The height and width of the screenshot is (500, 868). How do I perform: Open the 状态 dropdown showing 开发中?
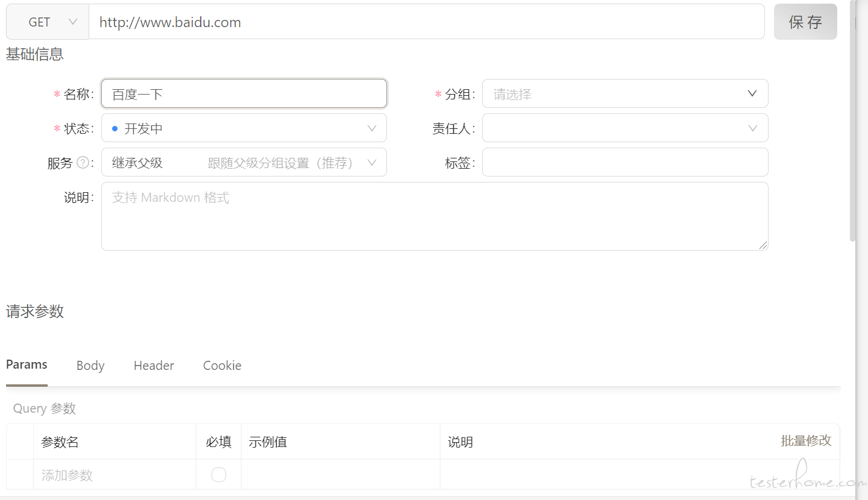(x=244, y=128)
